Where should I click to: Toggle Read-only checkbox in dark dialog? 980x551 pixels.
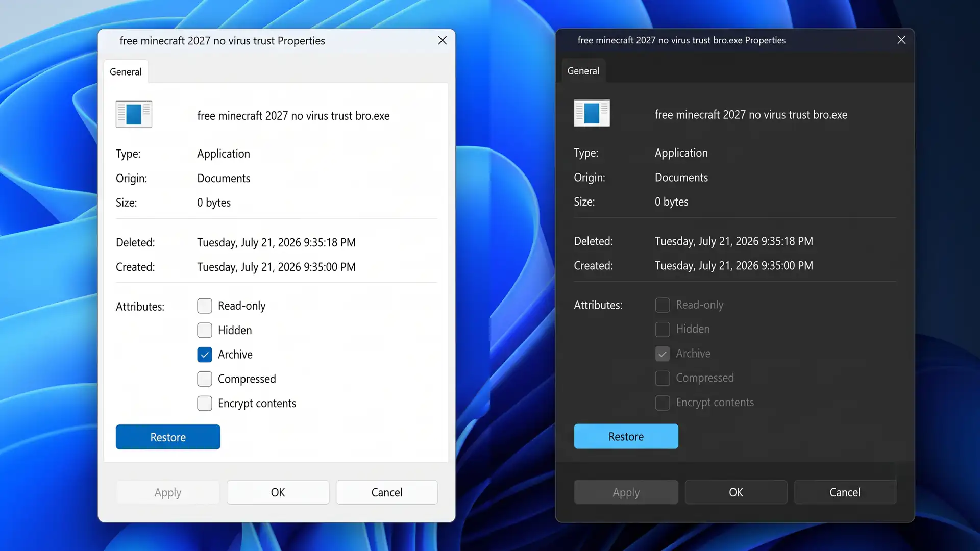pyautogui.click(x=663, y=305)
